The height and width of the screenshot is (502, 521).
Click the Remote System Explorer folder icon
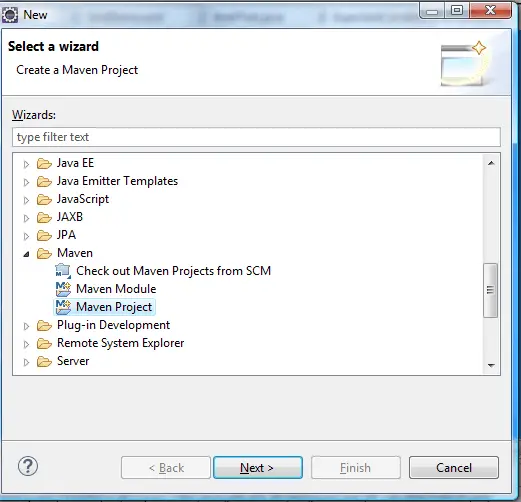coord(44,344)
